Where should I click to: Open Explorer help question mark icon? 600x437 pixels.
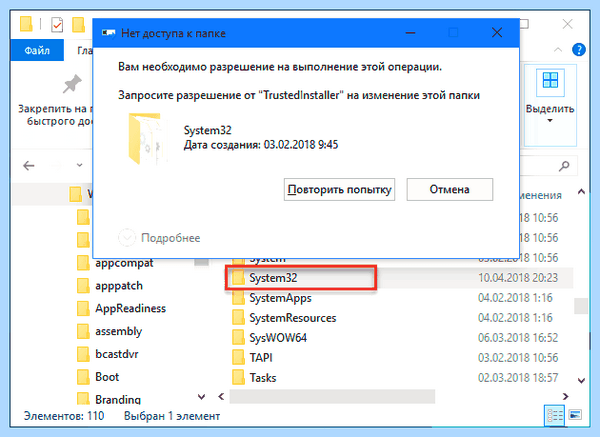click(x=579, y=50)
